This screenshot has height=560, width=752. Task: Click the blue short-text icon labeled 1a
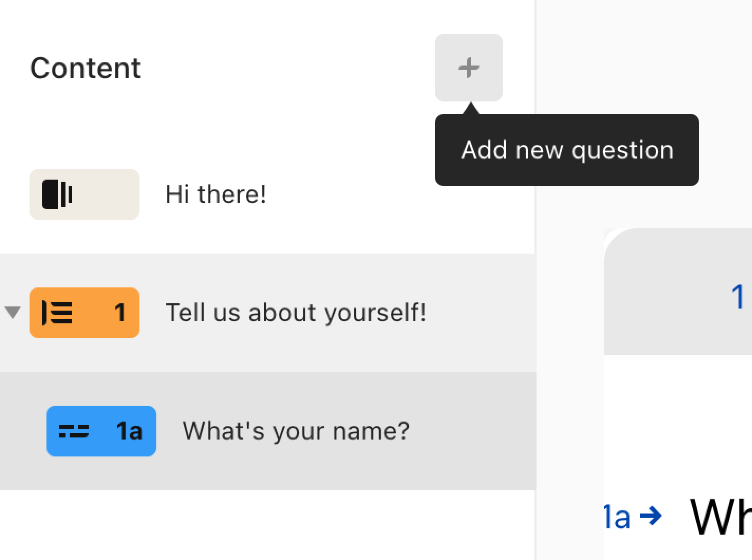(101, 431)
